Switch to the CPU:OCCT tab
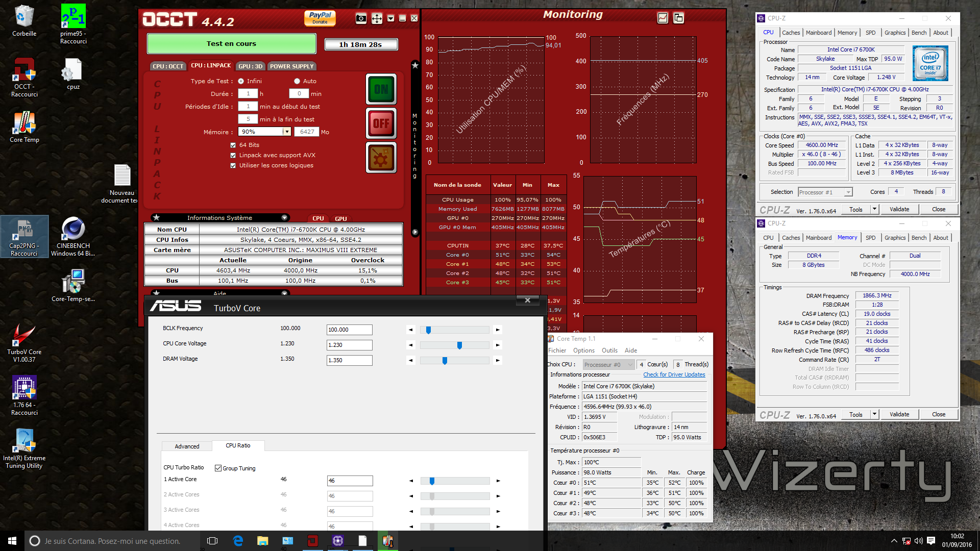This screenshot has width=980, height=551. pyautogui.click(x=168, y=66)
